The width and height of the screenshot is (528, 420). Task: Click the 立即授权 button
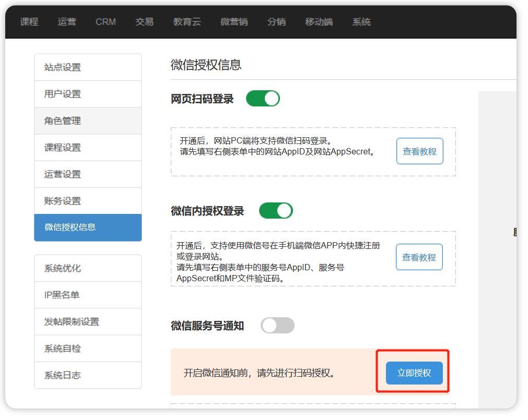coord(414,373)
